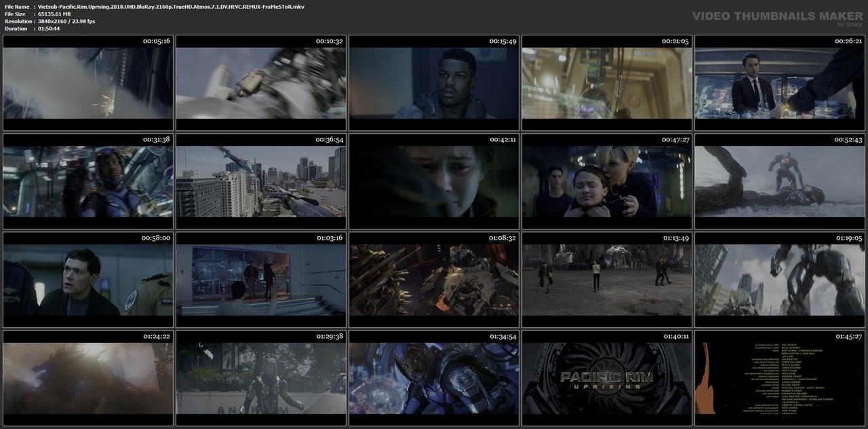This screenshot has height=429, width=868.
Task: Click the thumbnail timestamped 01:24:22
Action: (x=88, y=377)
